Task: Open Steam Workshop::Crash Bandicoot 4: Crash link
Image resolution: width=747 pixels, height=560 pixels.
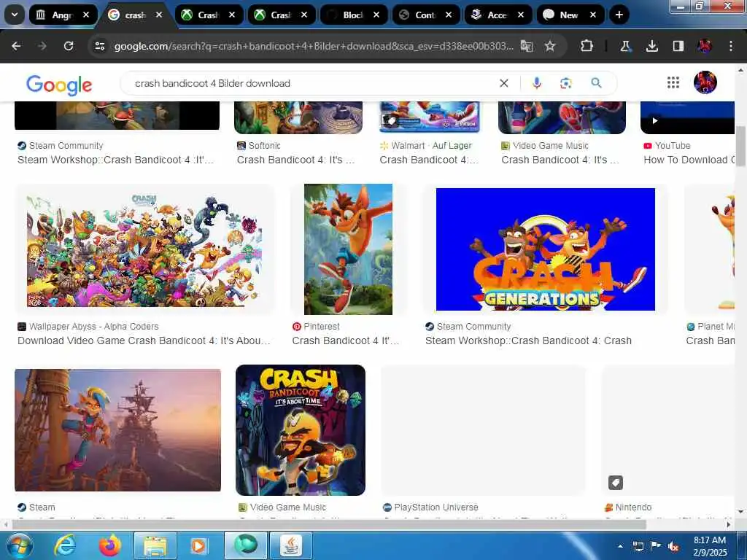Action: pos(528,341)
